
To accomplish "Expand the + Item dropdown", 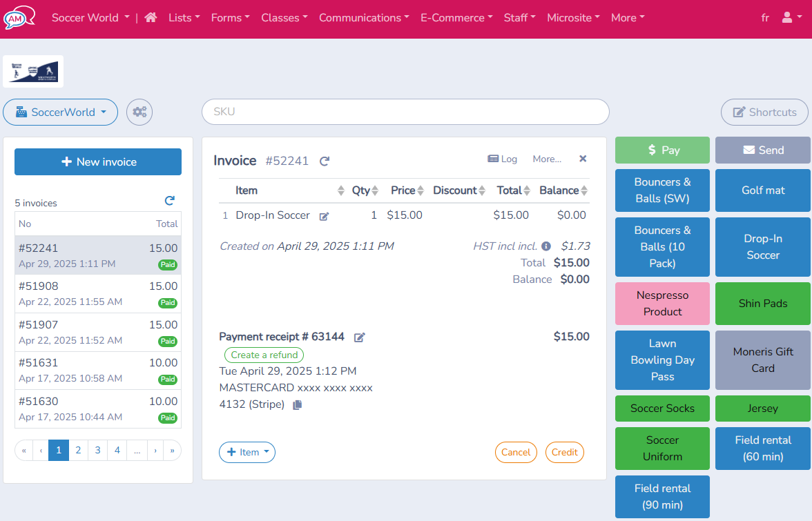I will tap(247, 452).
